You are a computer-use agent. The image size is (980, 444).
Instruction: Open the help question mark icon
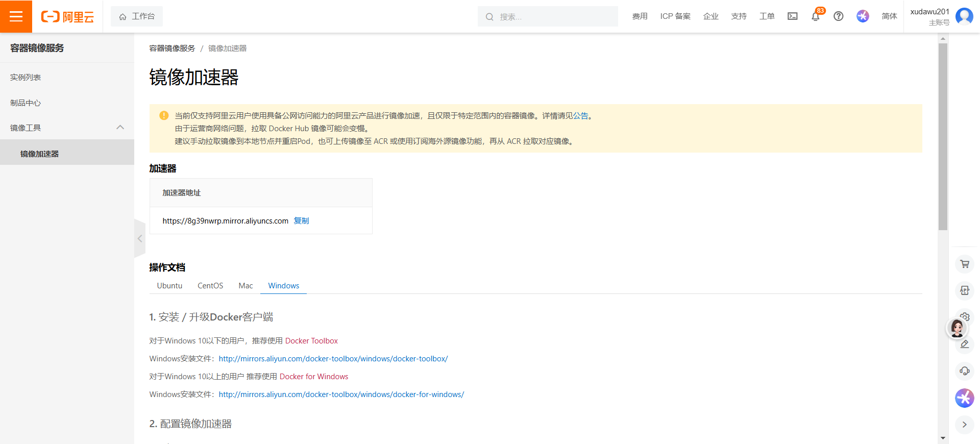[x=838, y=16]
